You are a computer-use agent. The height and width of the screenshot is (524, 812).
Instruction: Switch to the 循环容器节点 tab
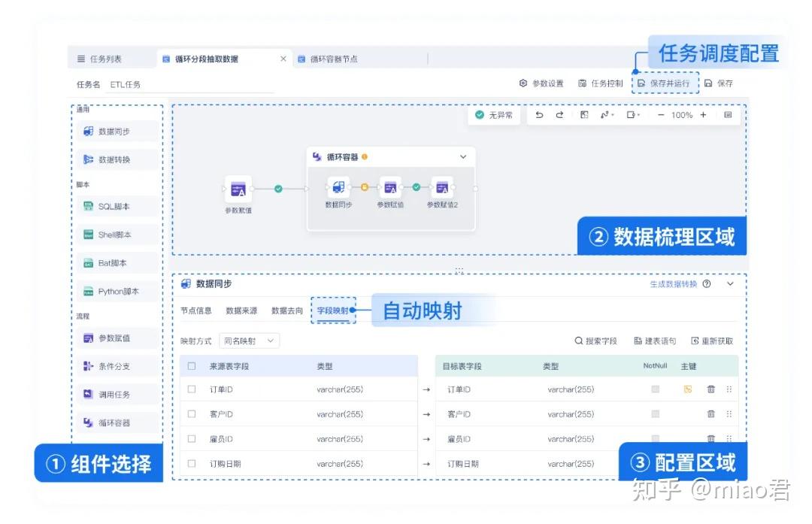point(328,59)
